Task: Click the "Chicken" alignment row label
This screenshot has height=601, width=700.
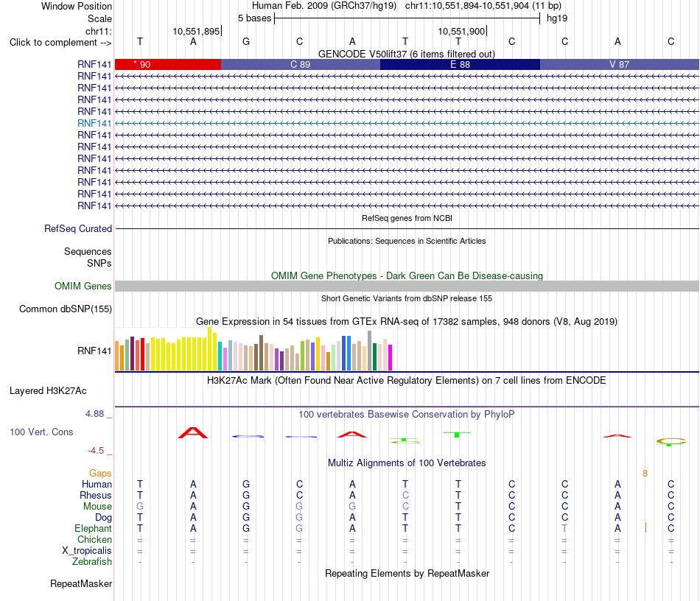Action: pos(94,539)
